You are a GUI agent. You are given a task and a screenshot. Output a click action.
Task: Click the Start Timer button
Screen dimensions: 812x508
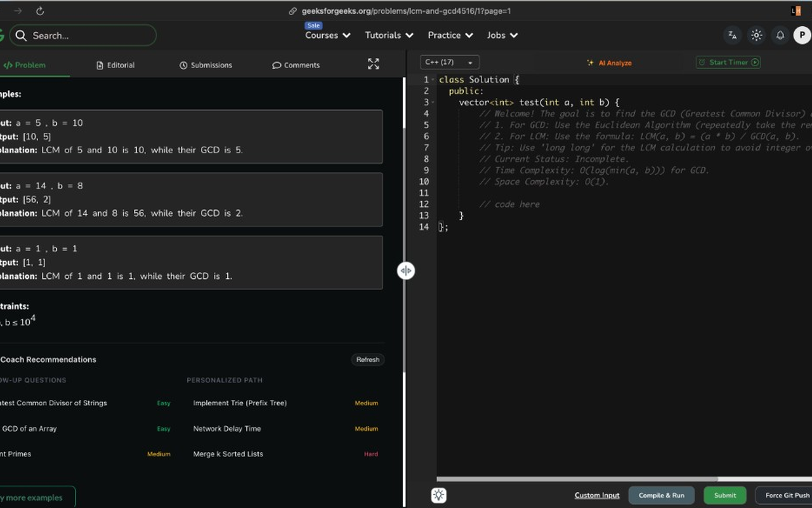pyautogui.click(x=728, y=62)
